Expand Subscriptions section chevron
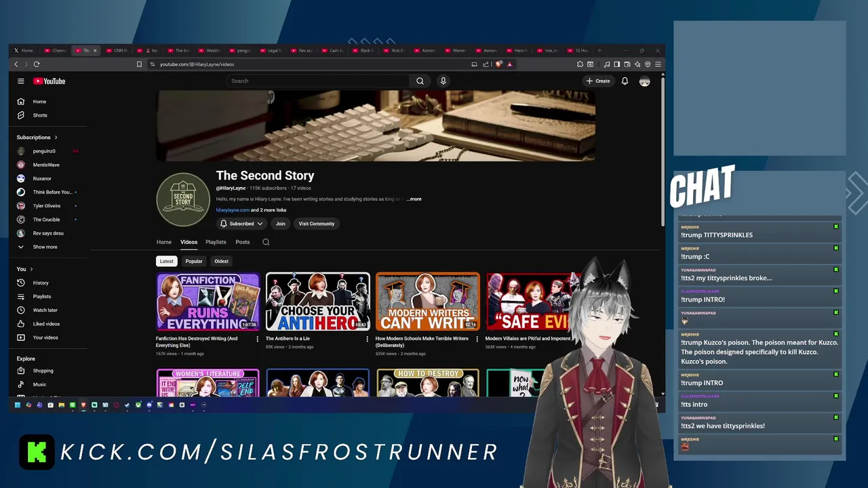The image size is (868, 488). (56, 138)
